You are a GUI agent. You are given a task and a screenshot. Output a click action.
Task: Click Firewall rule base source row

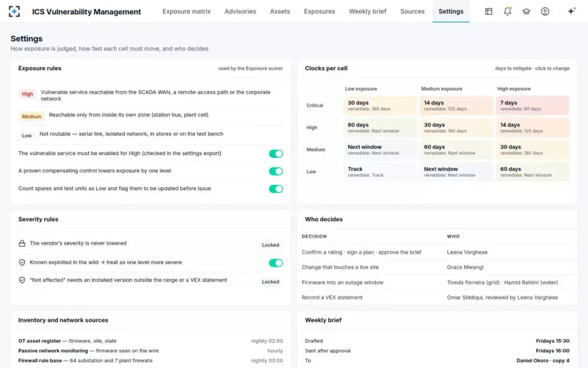(x=150, y=361)
